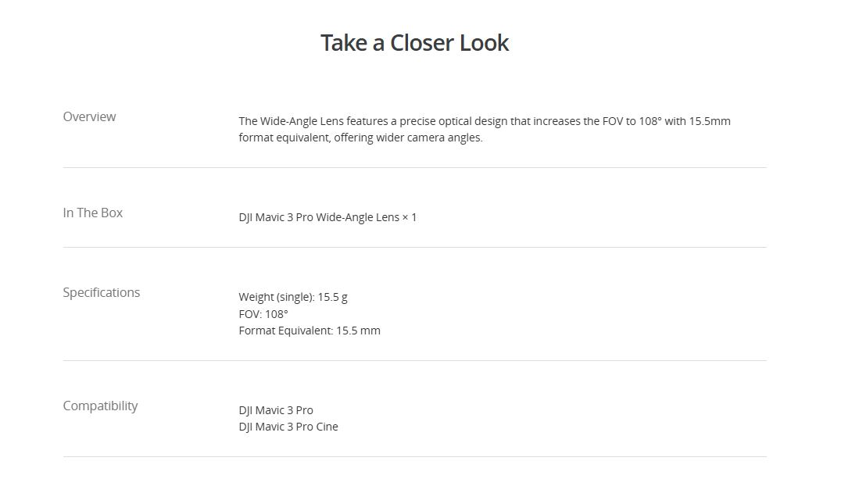Click the Compatibility section label
Image resolution: width=841 pixels, height=504 pixels.
[100, 406]
